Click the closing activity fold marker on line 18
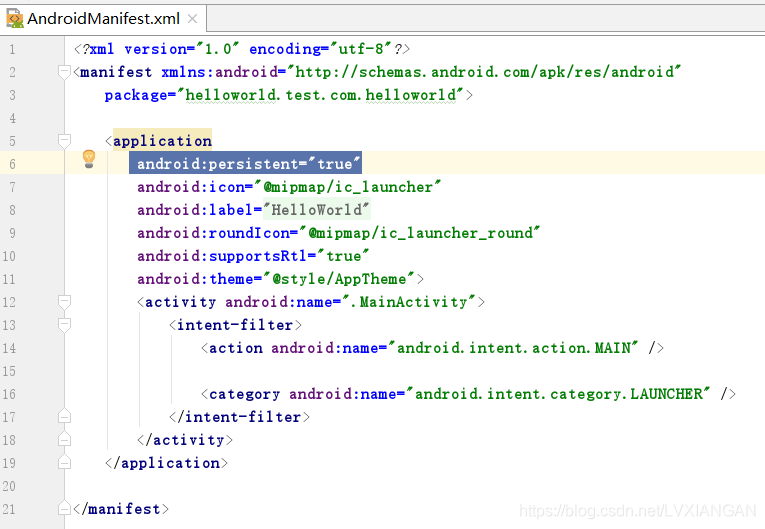 tap(64, 440)
